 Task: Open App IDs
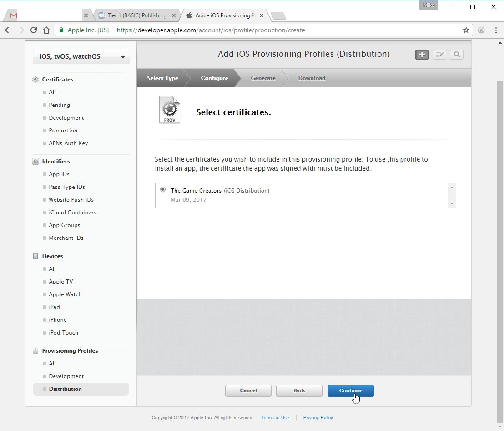pyautogui.click(x=59, y=174)
